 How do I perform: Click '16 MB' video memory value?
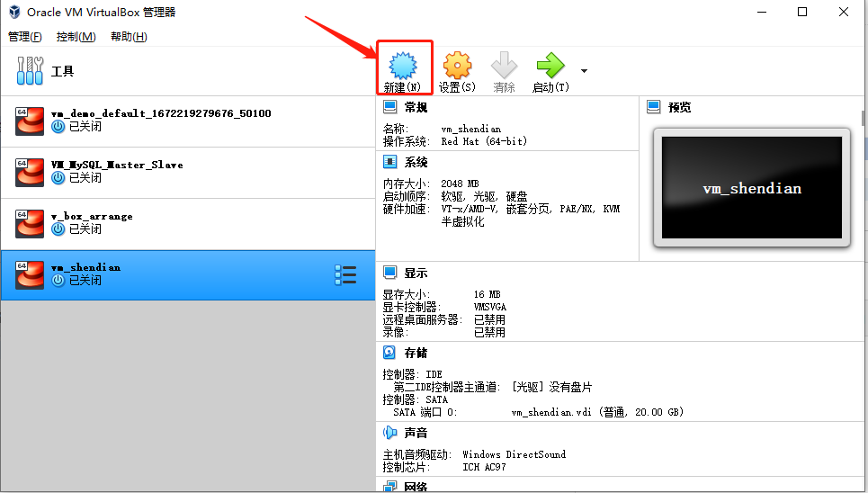[x=488, y=294]
